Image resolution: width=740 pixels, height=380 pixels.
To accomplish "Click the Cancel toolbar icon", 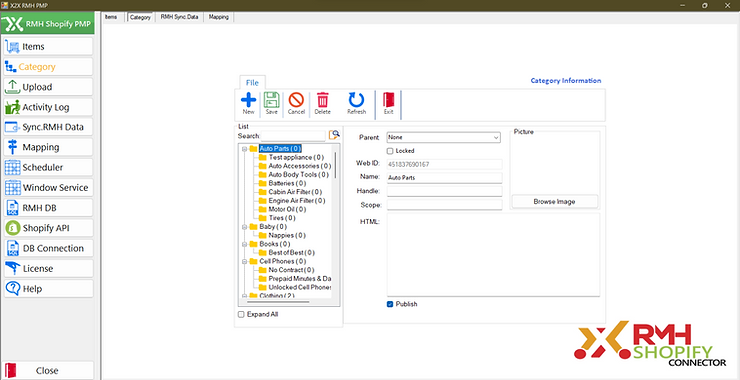I will 296,100.
